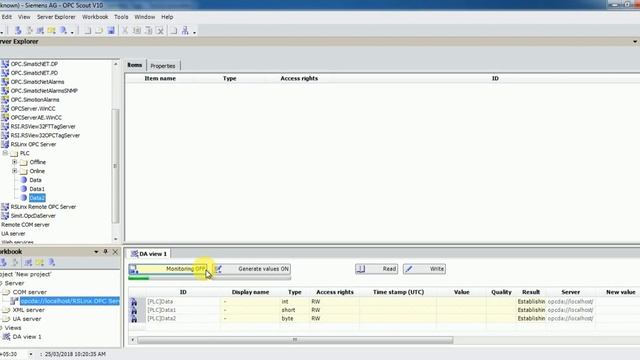Open the Help menu
Viewport: 640px width, 360px height.
167,17
